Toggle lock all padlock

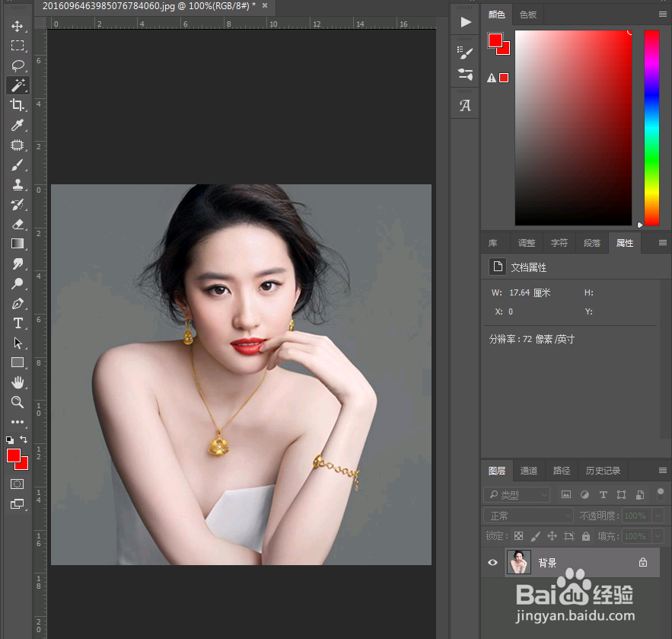pyautogui.click(x=586, y=536)
